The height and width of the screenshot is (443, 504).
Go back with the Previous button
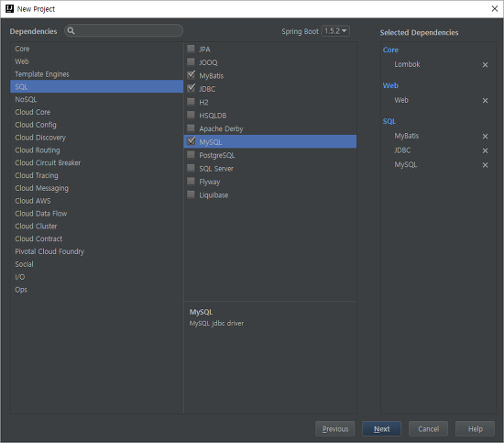click(334, 429)
